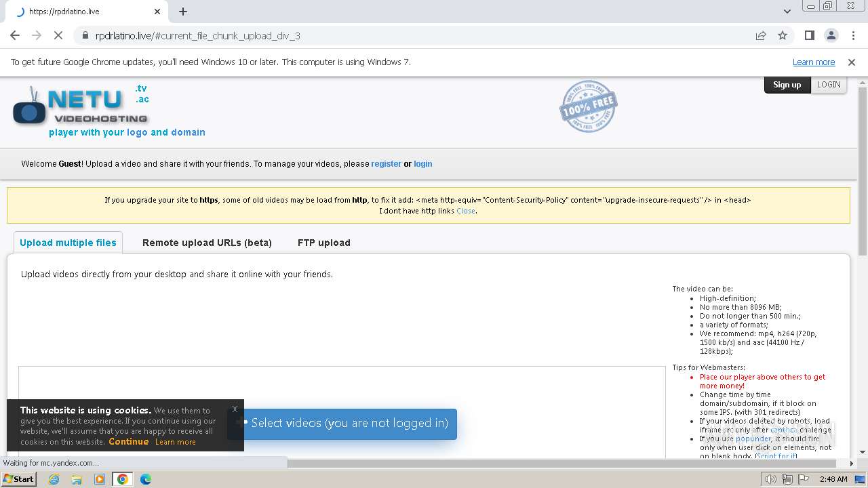Open a new browser tab
The height and width of the screenshot is (488, 868).
point(183,12)
